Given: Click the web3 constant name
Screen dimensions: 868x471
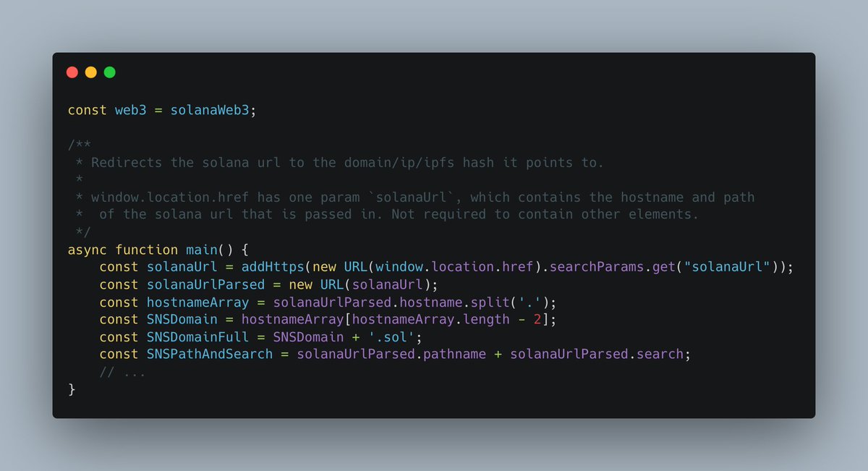Looking at the screenshot, I should [x=131, y=110].
